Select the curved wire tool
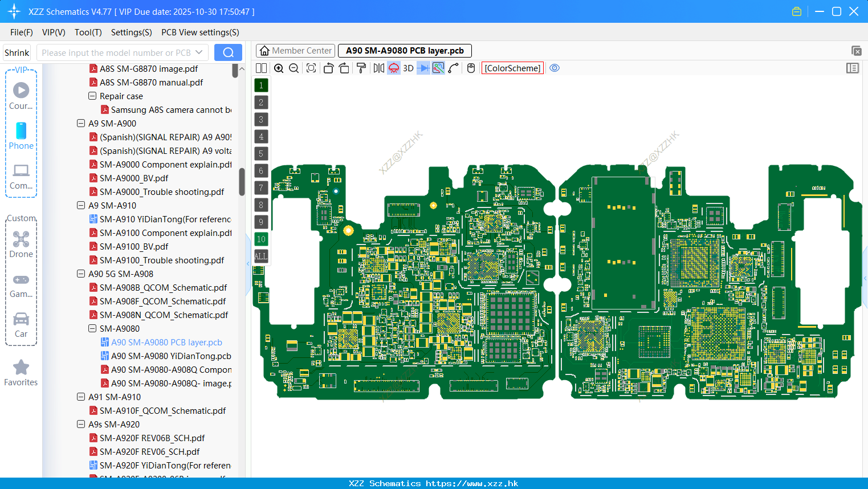Screen dimensions: 868x489 pos(454,68)
